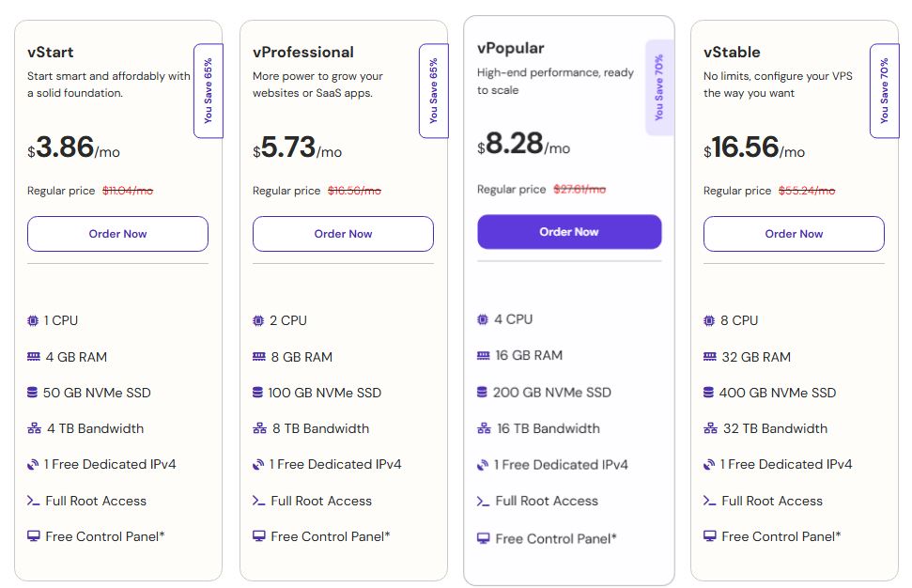Click the Free Control Panel icon under vStart
The image size is (912, 588).
(x=34, y=536)
